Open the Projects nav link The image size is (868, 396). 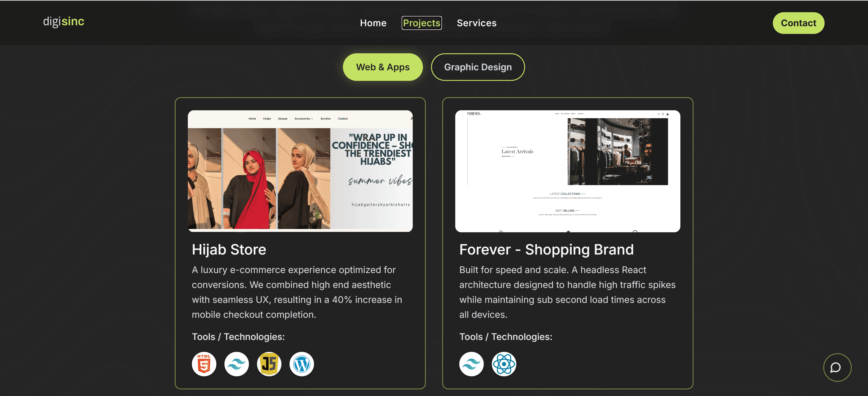tap(422, 23)
